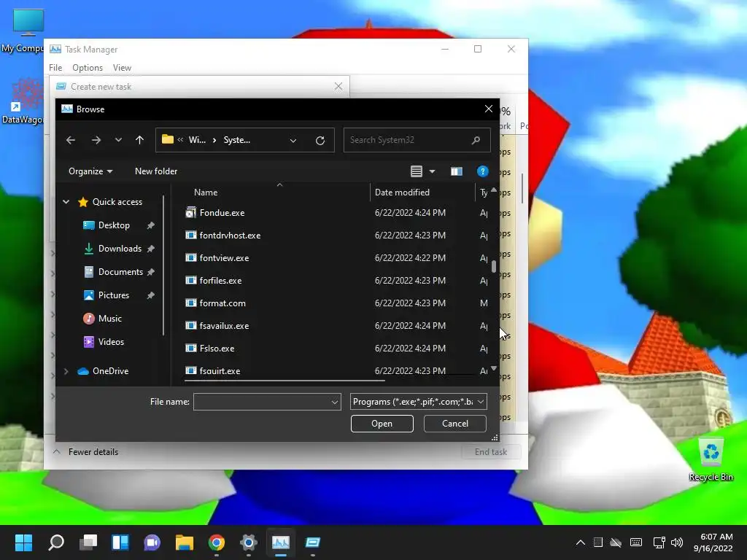Click the Fondue.exe file icon
This screenshot has width=747, height=560.
(x=190, y=212)
